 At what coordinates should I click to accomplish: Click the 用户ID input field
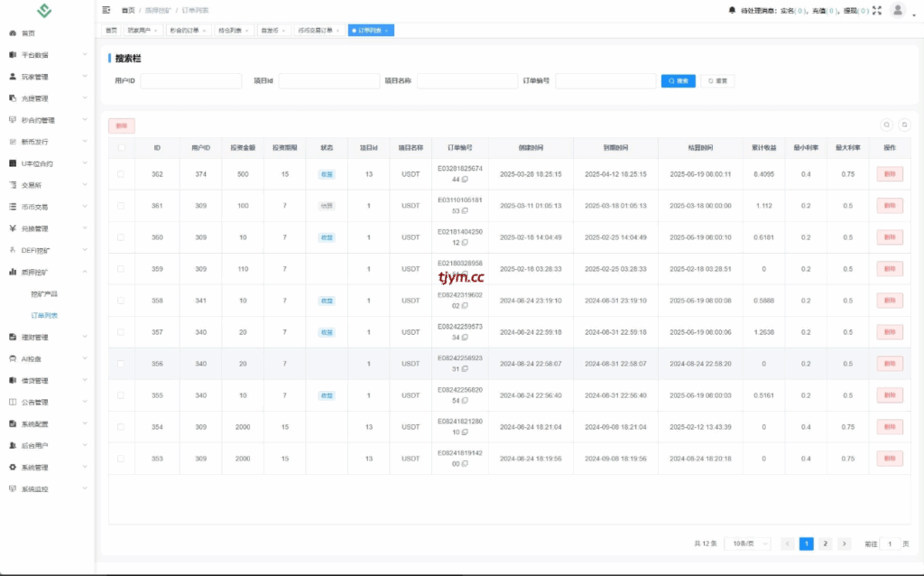click(191, 81)
